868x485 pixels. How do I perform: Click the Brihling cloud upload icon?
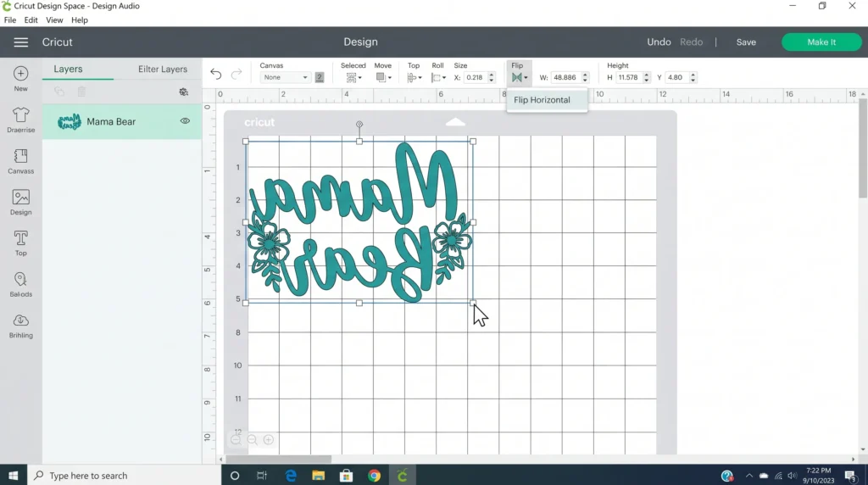[x=20, y=321]
